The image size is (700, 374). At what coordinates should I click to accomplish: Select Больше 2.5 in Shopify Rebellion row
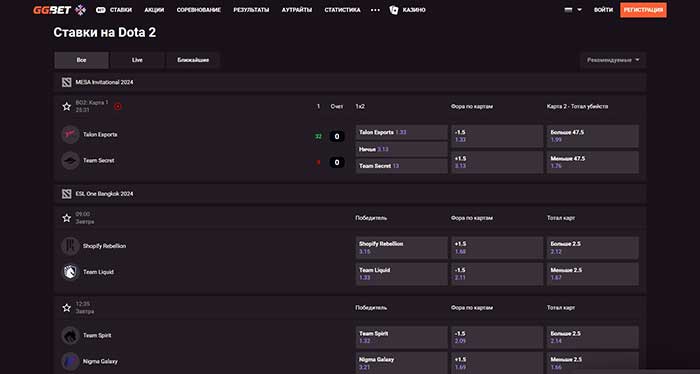pos(592,248)
